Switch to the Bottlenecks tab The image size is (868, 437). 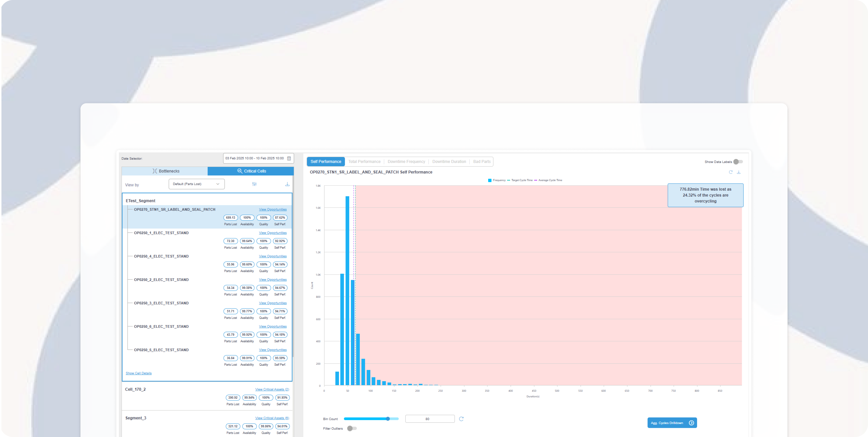[x=165, y=171]
